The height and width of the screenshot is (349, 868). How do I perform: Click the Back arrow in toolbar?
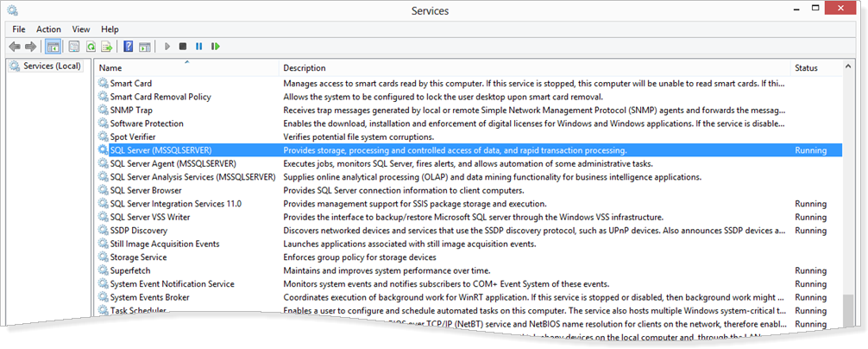point(15,47)
